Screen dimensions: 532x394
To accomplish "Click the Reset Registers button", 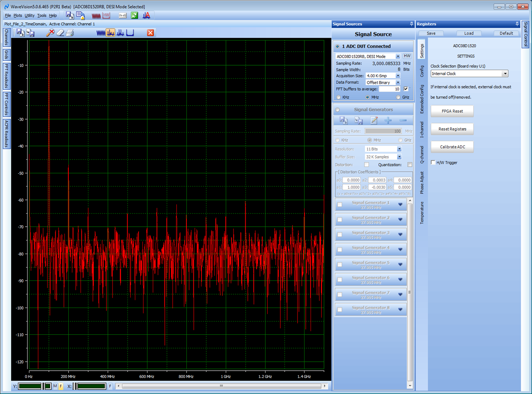I will click(x=452, y=129).
